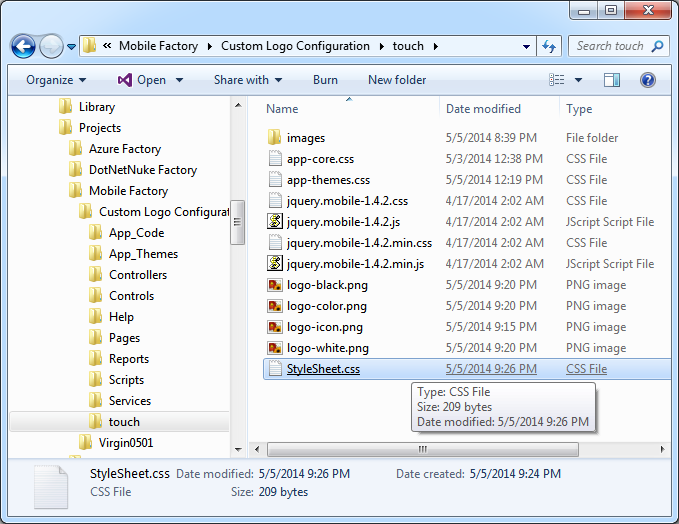Click the images folder icon
Viewport: 679px width, 524px height.
tap(275, 138)
